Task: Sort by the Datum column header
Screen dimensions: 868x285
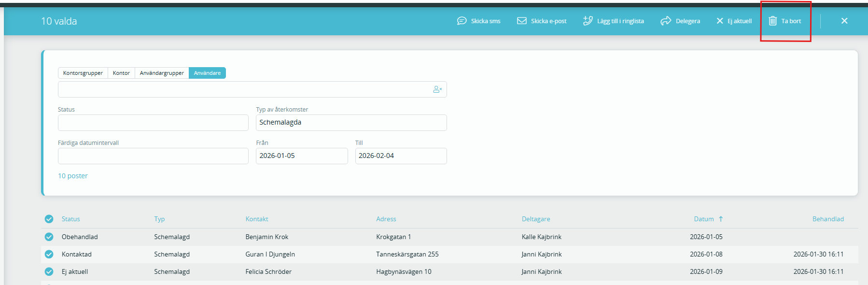Action: click(704, 219)
